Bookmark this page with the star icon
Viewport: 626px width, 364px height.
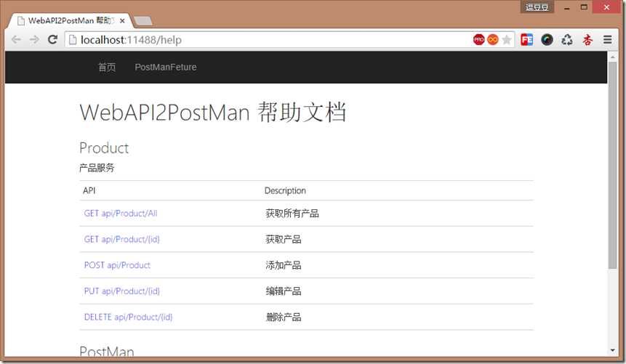tap(507, 39)
